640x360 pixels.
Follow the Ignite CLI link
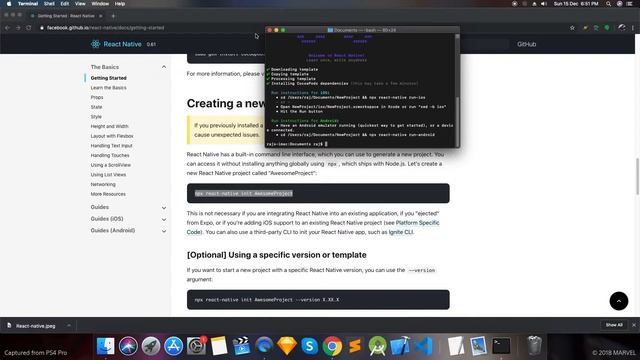coord(400,232)
